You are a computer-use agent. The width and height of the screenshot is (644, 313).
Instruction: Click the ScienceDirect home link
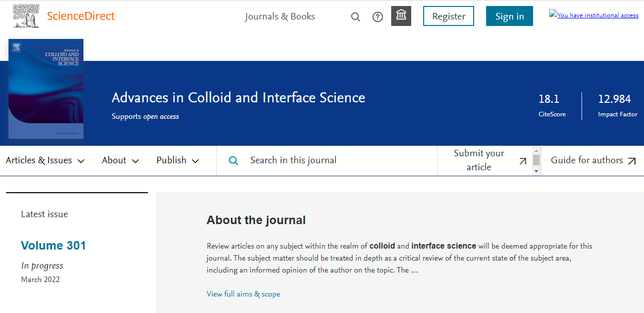pyautogui.click(x=81, y=16)
